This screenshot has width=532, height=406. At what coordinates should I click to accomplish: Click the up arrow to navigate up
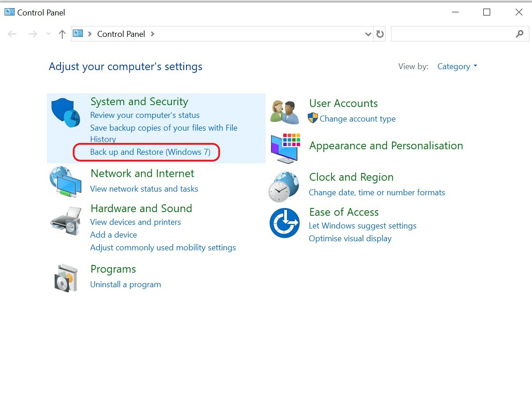[62, 34]
